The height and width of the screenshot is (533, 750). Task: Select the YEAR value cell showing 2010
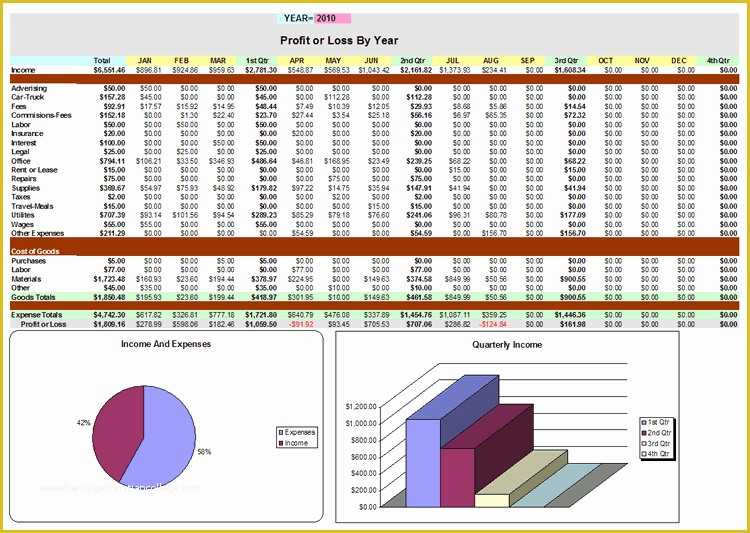point(332,19)
